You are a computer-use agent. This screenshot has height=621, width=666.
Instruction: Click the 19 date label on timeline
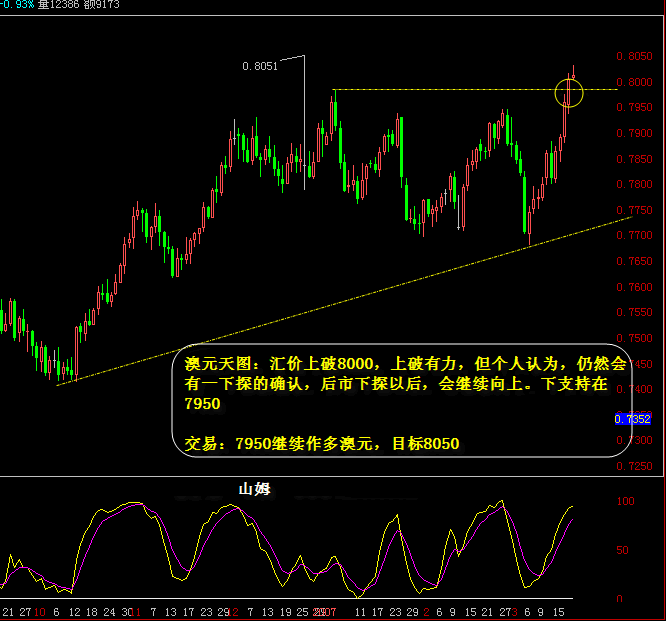click(x=285, y=612)
